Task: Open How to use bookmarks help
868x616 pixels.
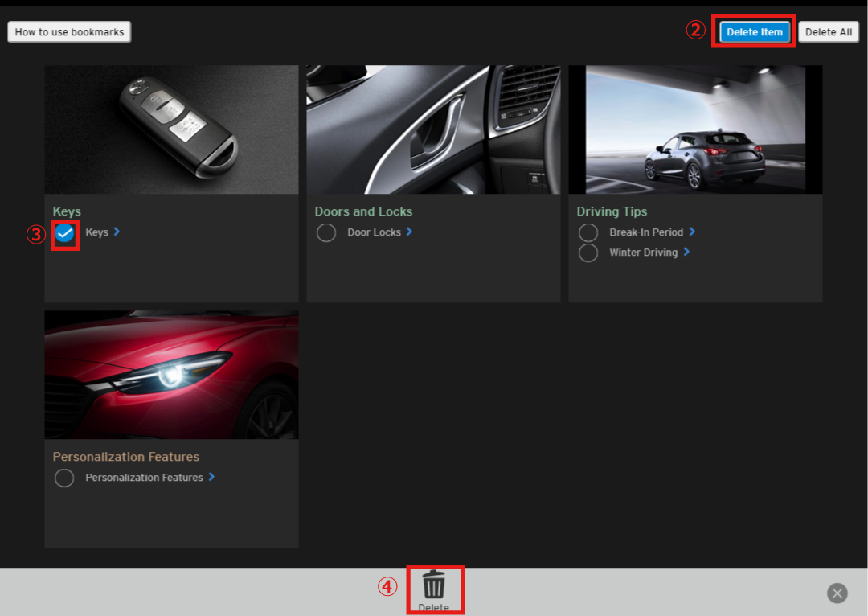Action: (69, 32)
